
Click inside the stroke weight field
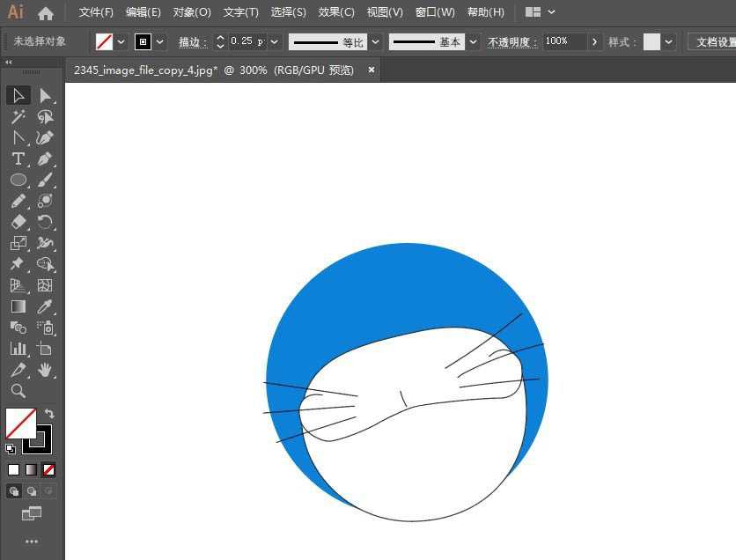click(x=247, y=41)
